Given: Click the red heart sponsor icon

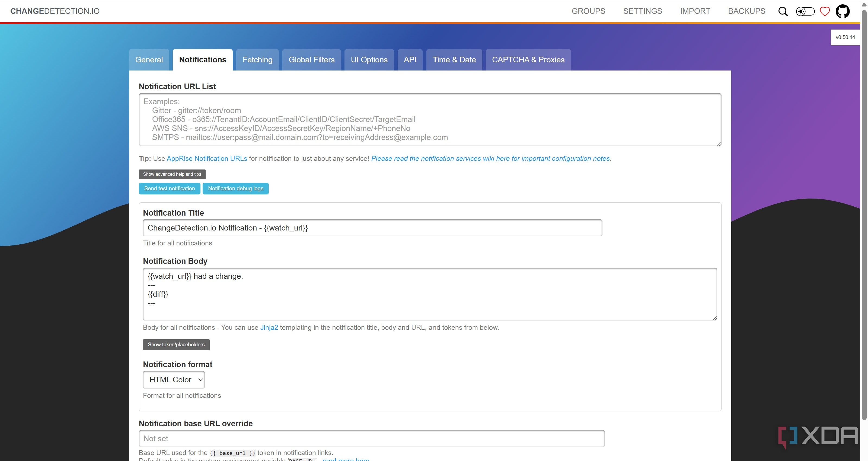Looking at the screenshot, I should pos(825,11).
